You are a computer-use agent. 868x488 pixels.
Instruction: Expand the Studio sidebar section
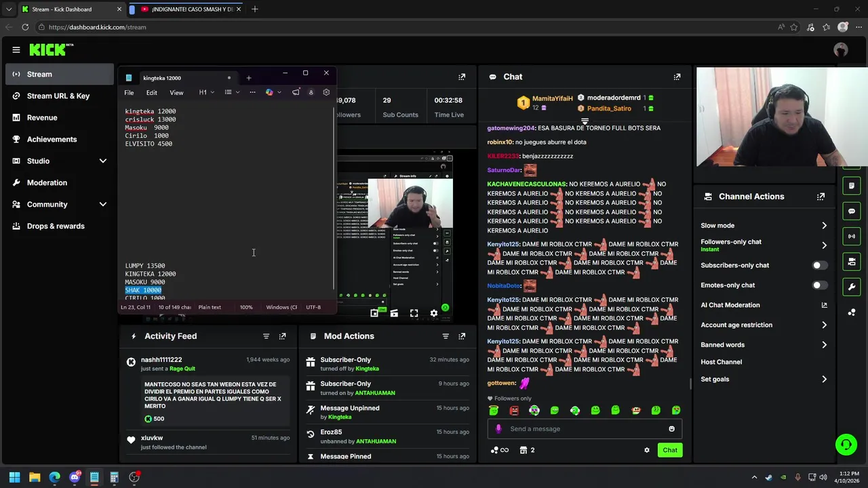(60, 161)
